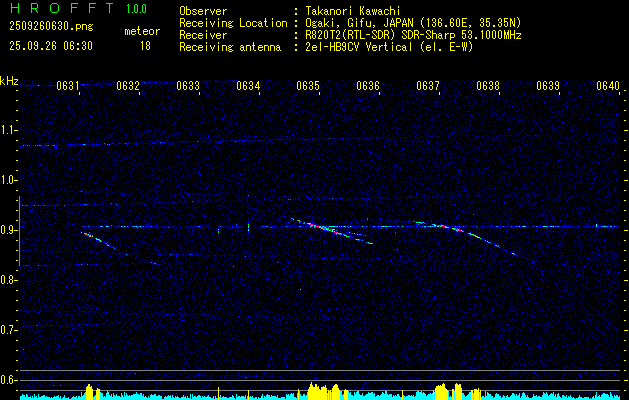Viewport: 629px width, 400px height.
Task: Click the yellow intensity peaks under 0637
Action: click(x=457, y=392)
